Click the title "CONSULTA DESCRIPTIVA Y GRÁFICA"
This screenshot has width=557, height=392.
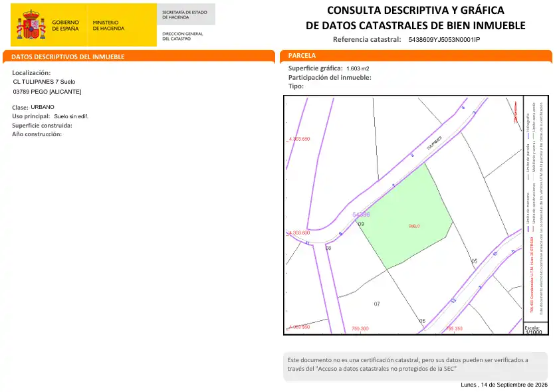coord(415,10)
